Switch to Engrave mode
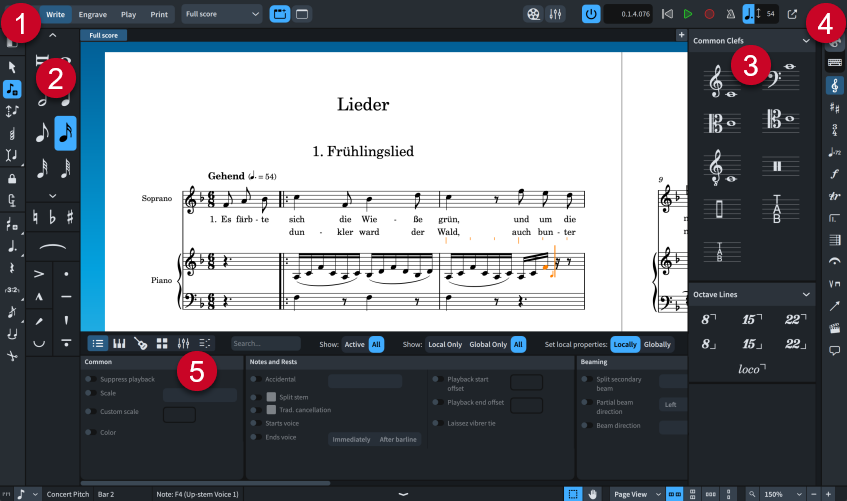Screen dimensions: 847x501 tap(92, 14)
